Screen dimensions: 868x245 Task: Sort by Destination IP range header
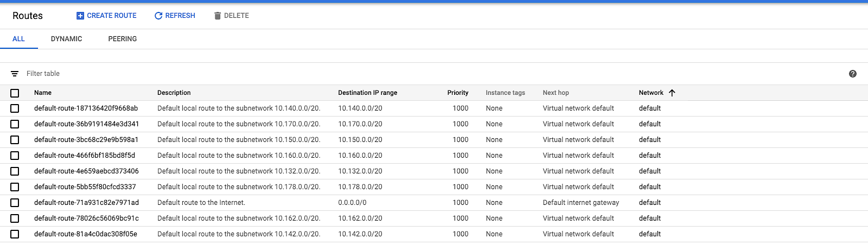368,93
